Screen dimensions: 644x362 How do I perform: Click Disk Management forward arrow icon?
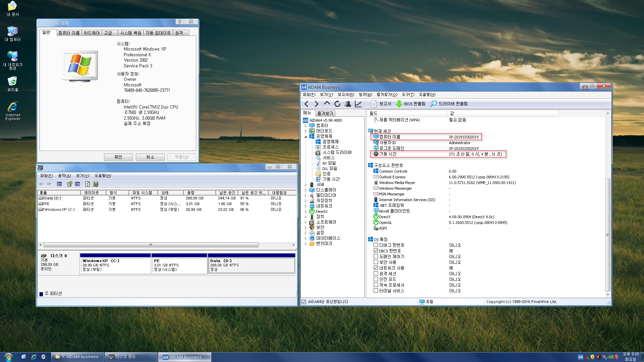[49, 184]
